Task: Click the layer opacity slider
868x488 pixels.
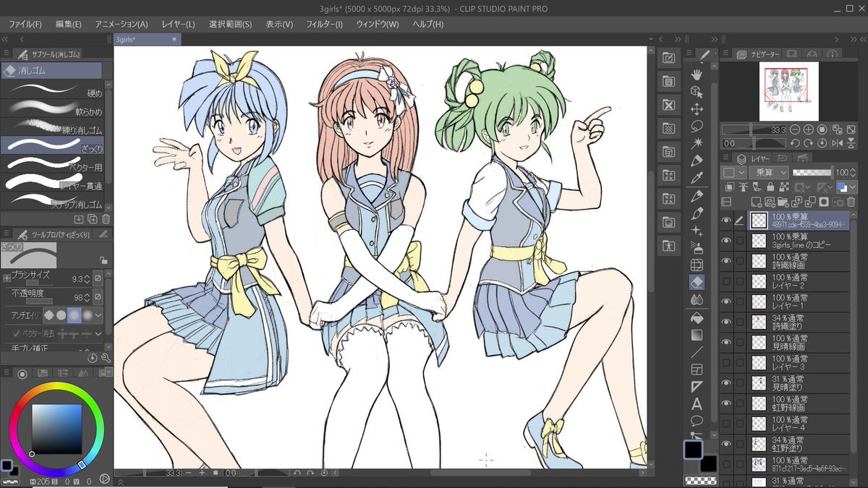Action: [812, 173]
